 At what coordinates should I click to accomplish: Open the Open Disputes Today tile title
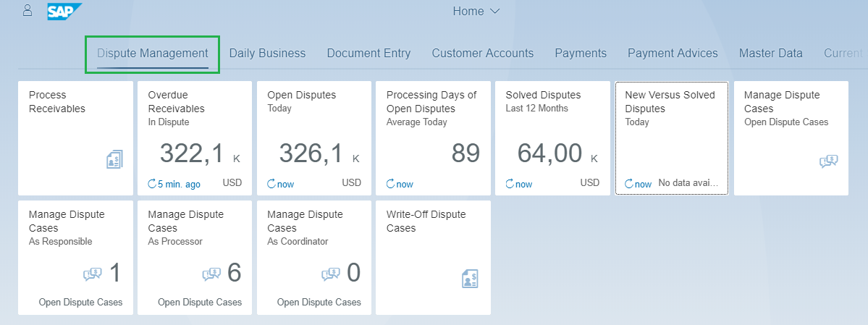tap(302, 96)
